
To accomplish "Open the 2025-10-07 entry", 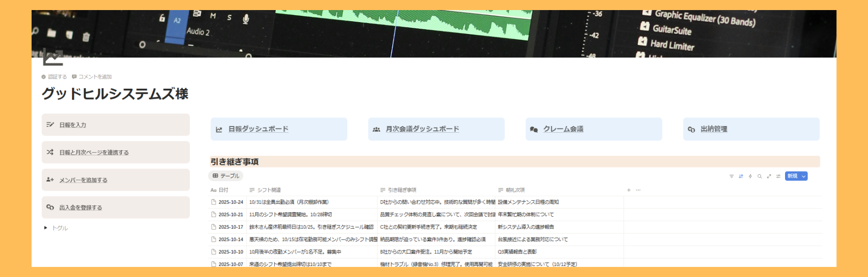I will tap(231, 264).
